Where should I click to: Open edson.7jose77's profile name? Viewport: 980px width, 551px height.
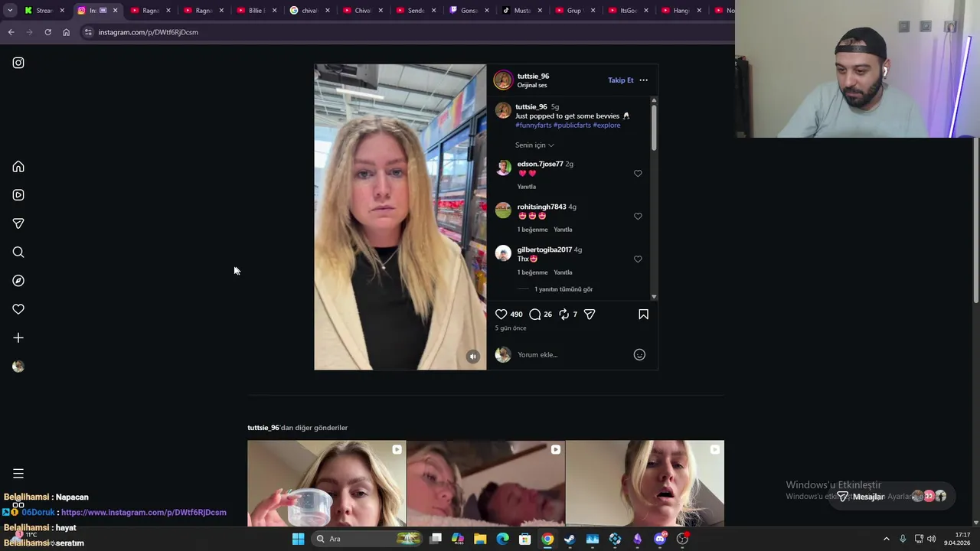540,164
